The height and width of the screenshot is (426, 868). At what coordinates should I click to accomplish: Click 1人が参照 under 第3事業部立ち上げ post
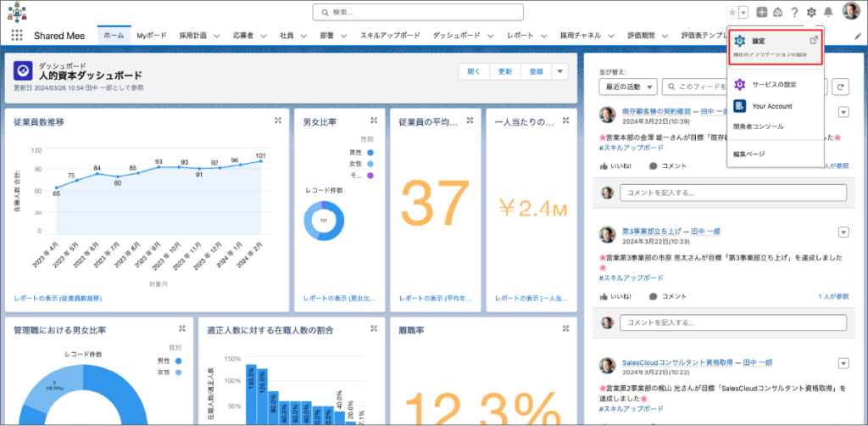[x=833, y=296]
